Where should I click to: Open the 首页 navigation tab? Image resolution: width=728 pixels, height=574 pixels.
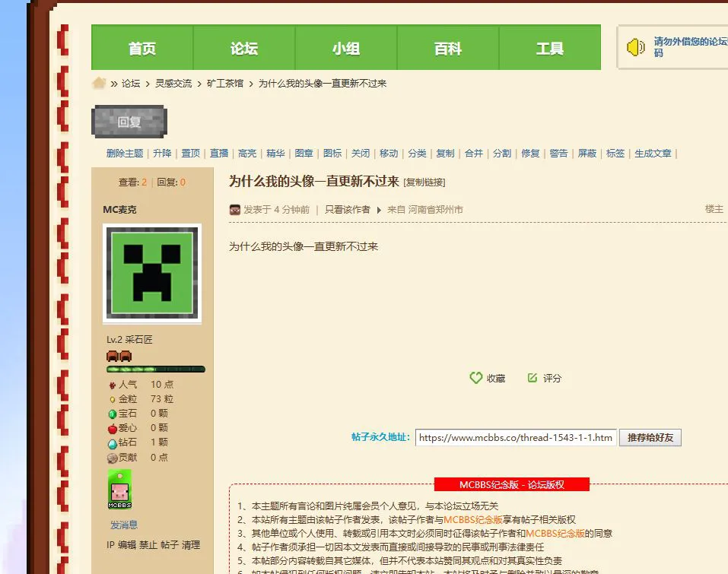click(x=142, y=47)
